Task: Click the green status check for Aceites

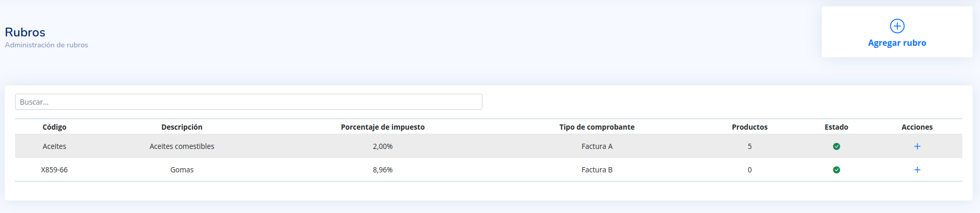Action: click(836, 146)
